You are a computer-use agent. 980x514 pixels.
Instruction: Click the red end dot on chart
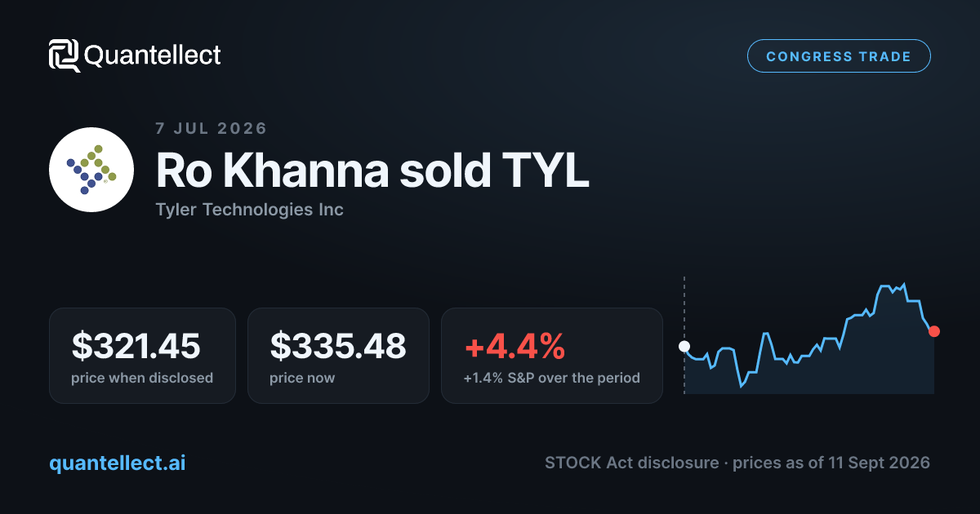(x=934, y=331)
